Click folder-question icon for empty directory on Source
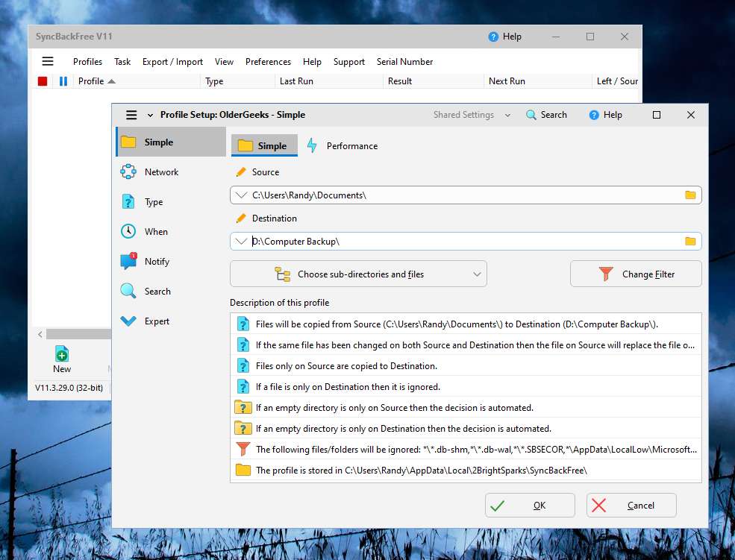 point(243,407)
